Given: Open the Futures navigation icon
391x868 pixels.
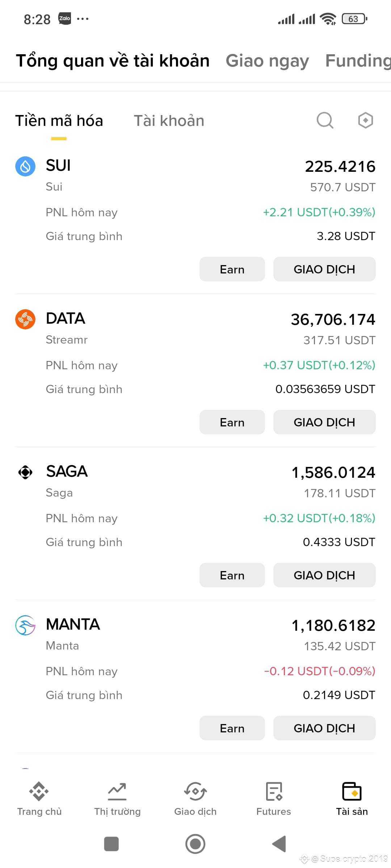Looking at the screenshot, I should (x=274, y=791).
